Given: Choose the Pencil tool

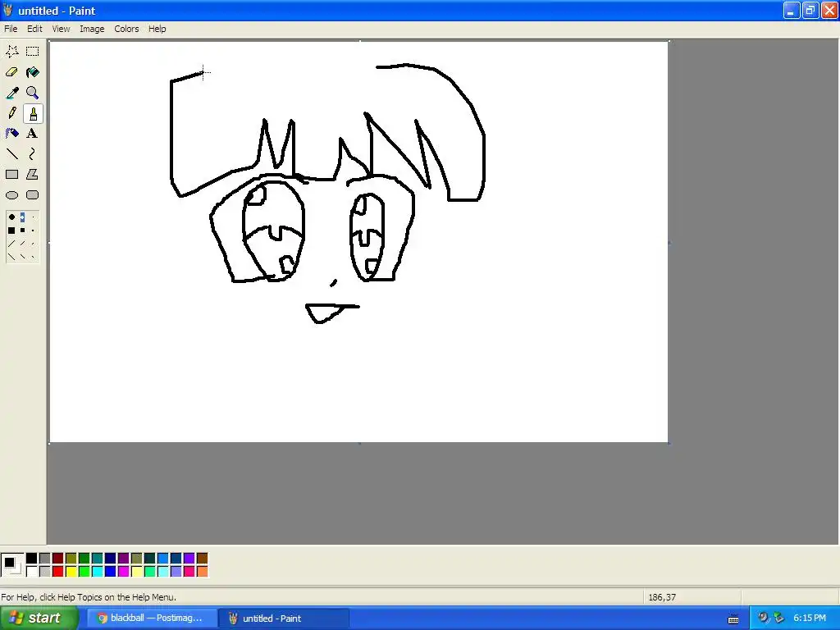Looking at the screenshot, I should tap(11, 113).
